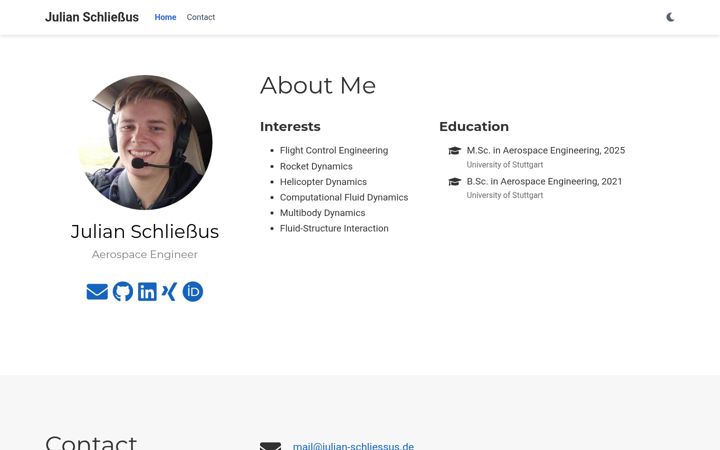Go to the Contact nav item
The image size is (720, 450).
point(201,17)
